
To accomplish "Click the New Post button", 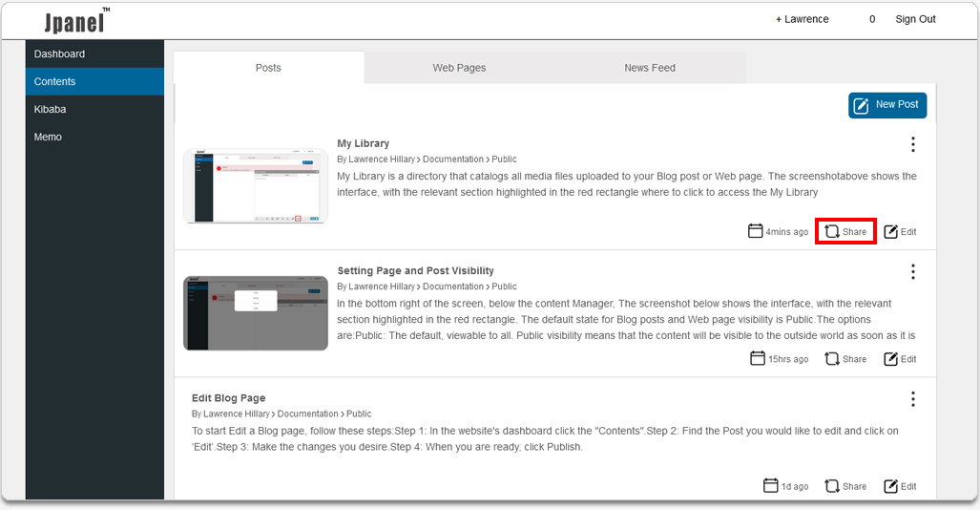I will (x=887, y=105).
